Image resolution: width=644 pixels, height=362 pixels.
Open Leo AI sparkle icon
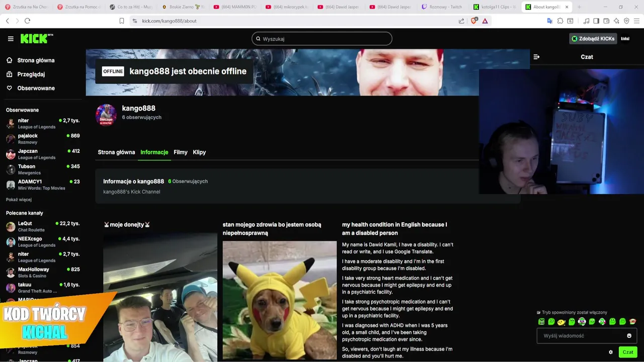click(x=616, y=21)
